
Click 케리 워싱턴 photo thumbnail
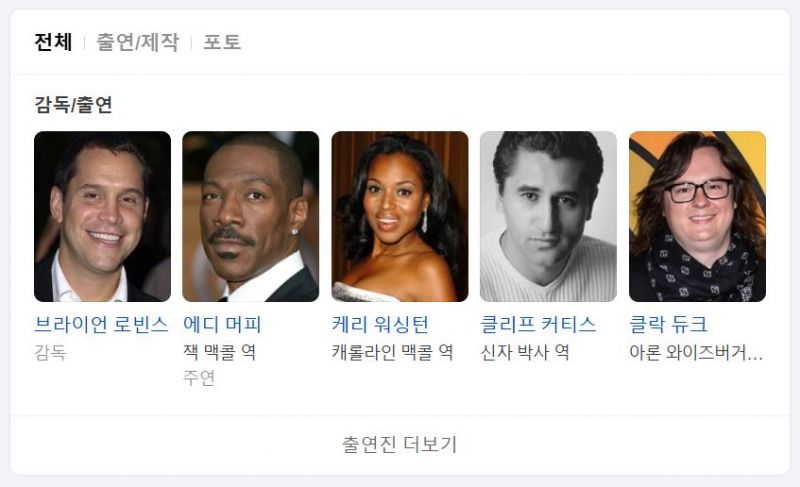click(400, 216)
